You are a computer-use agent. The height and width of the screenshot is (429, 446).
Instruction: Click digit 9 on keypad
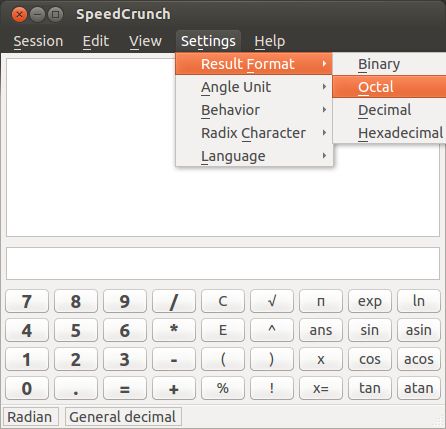point(125,301)
